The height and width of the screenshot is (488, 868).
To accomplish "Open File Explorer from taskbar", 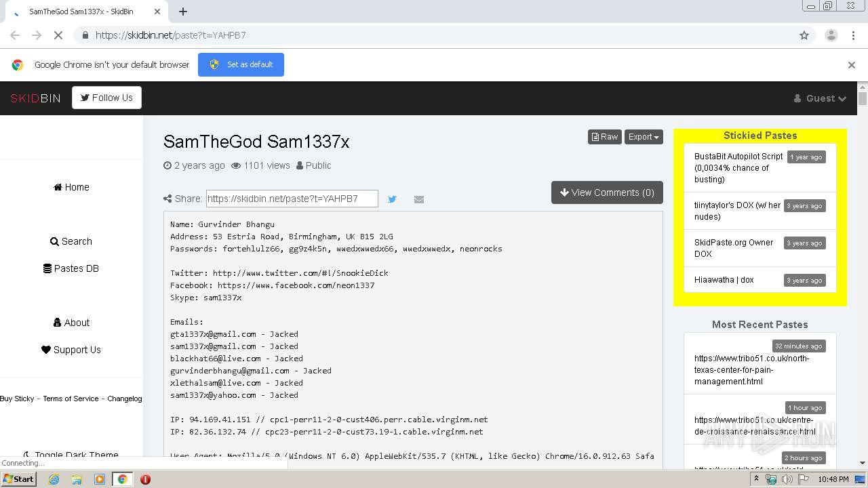I will 77,479.
